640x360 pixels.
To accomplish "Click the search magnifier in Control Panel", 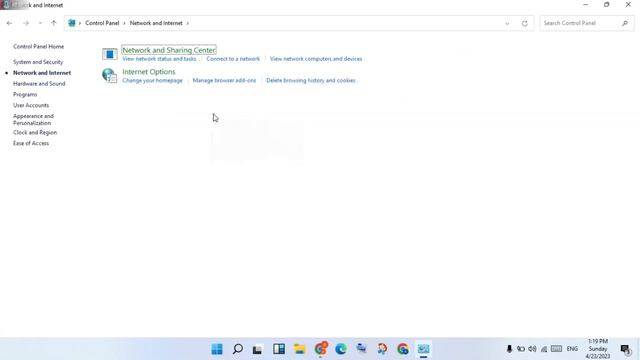I will point(625,23).
